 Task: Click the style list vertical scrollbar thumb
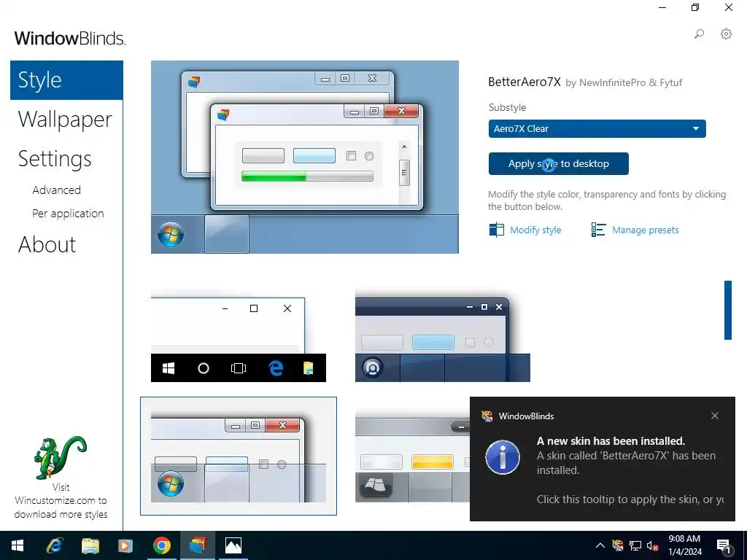(728, 310)
